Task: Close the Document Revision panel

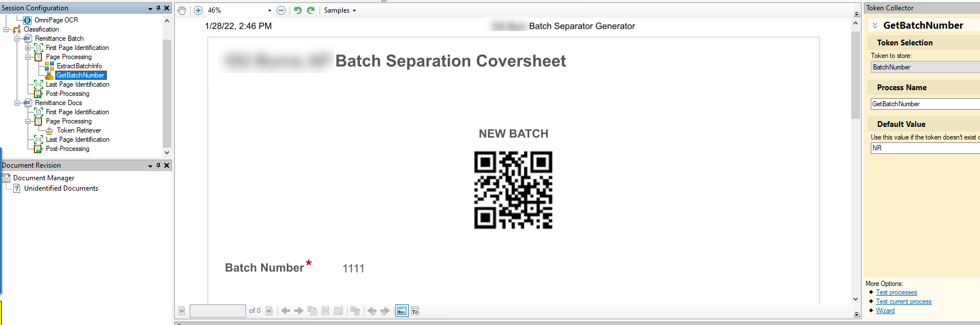Action: click(x=167, y=165)
